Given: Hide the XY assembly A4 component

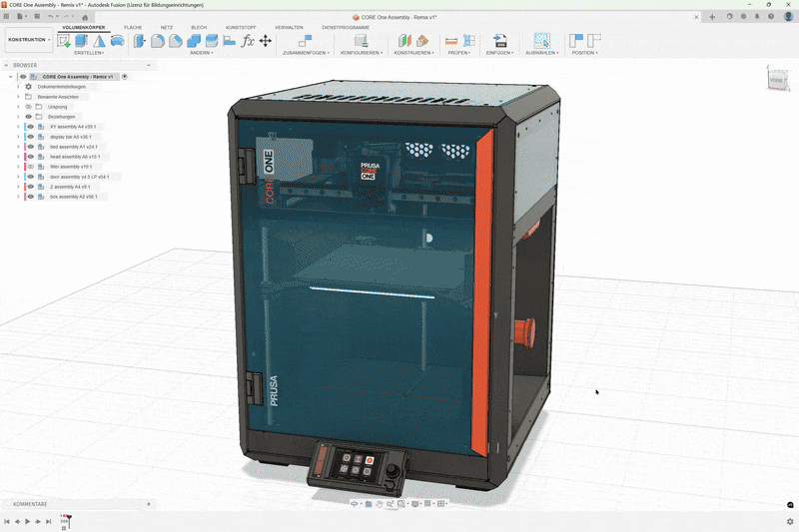Looking at the screenshot, I should pyautogui.click(x=31, y=127).
